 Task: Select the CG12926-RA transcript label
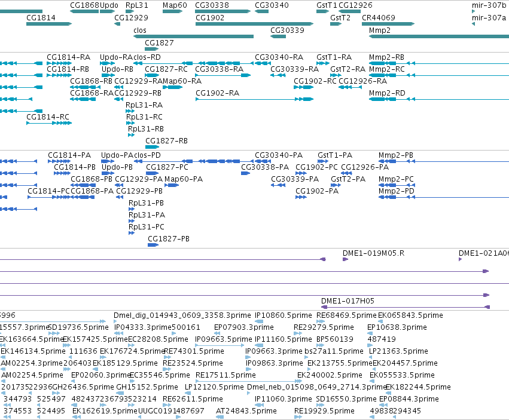click(x=362, y=81)
